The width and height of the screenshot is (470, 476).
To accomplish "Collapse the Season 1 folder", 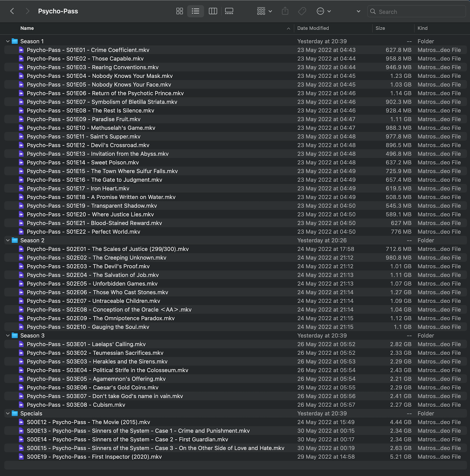I will tap(8, 41).
